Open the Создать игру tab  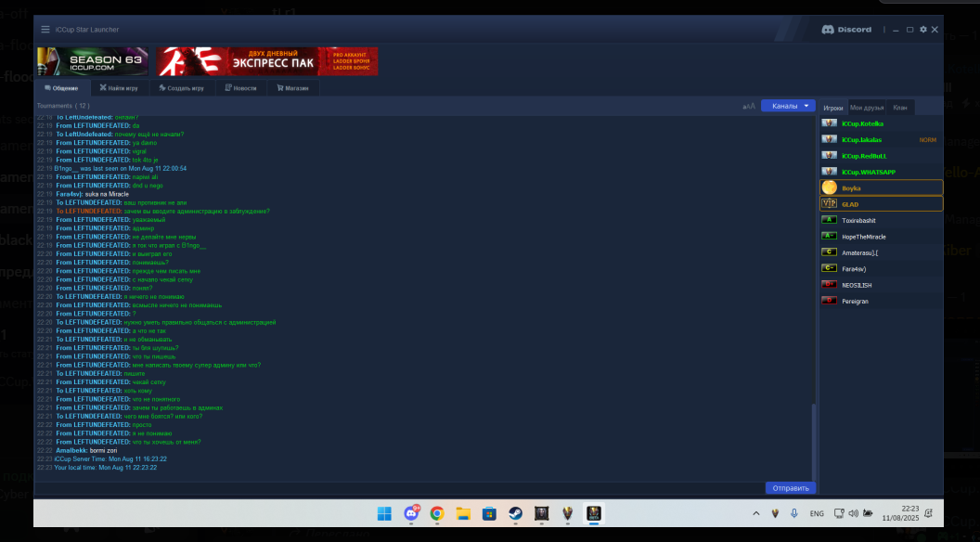point(182,88)
